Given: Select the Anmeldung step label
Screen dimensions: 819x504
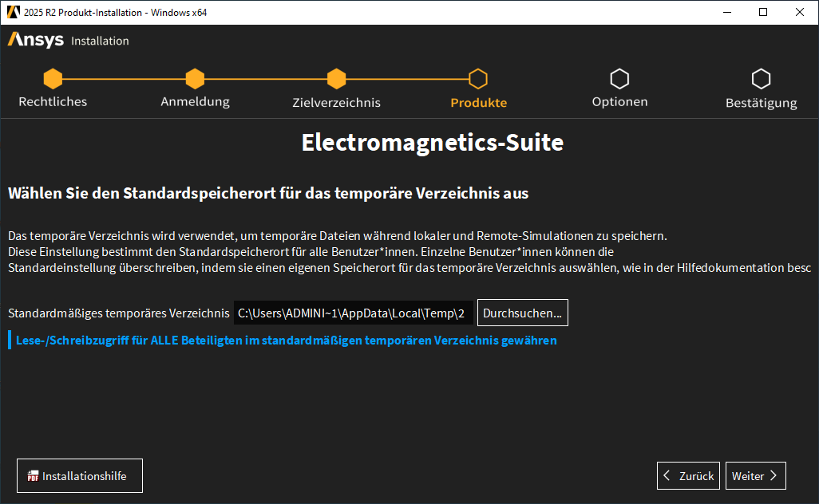Looking at the screenshot, I should pyautogui.click(x=195, y=102).
